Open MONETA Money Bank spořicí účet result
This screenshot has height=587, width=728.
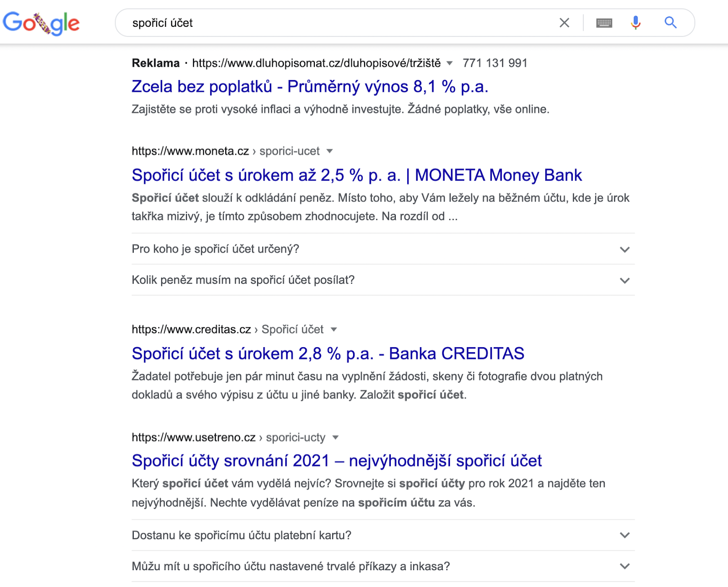(x=357, y=175)
